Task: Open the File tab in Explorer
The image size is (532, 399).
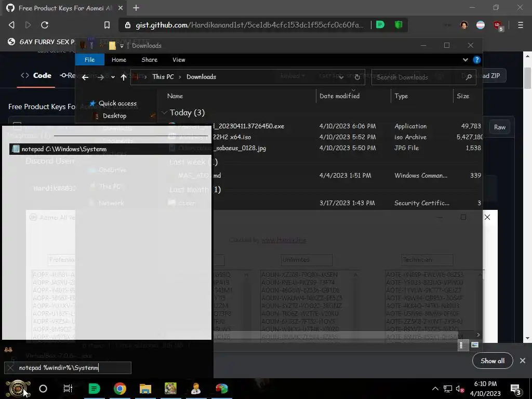Action: click(x=89, y=60)
